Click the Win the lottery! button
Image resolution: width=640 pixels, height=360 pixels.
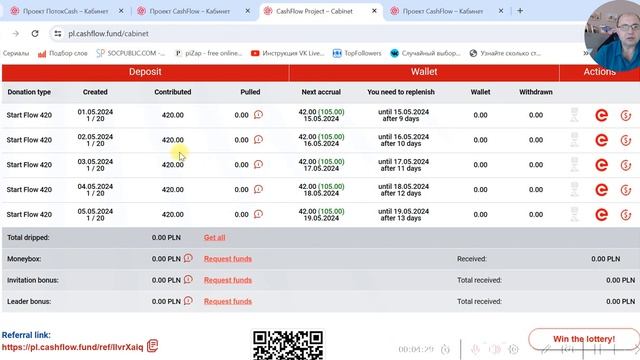[584, 339]
